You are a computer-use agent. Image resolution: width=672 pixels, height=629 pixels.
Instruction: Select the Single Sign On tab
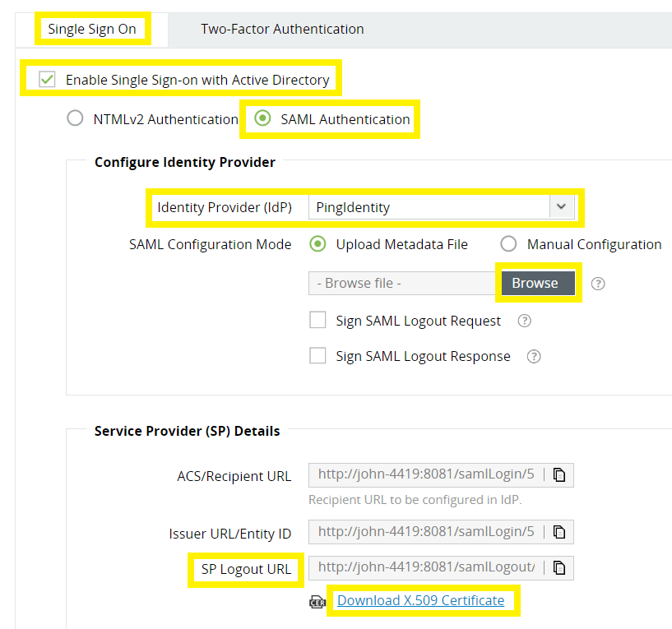(x=93, y=28)
